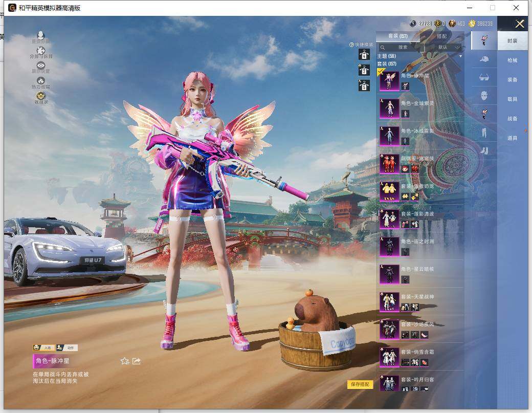
Task: Open the 枪械 firearms tab
Action: 513,60
